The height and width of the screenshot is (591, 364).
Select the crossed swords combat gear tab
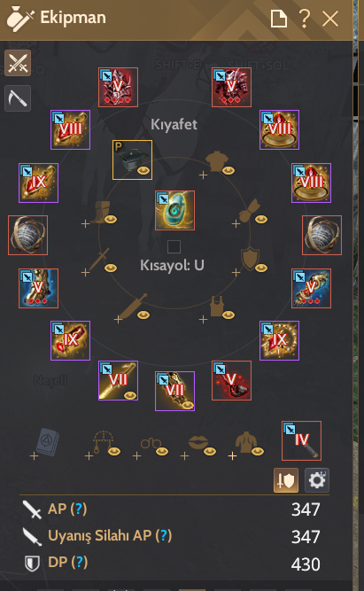pos(18,63)
